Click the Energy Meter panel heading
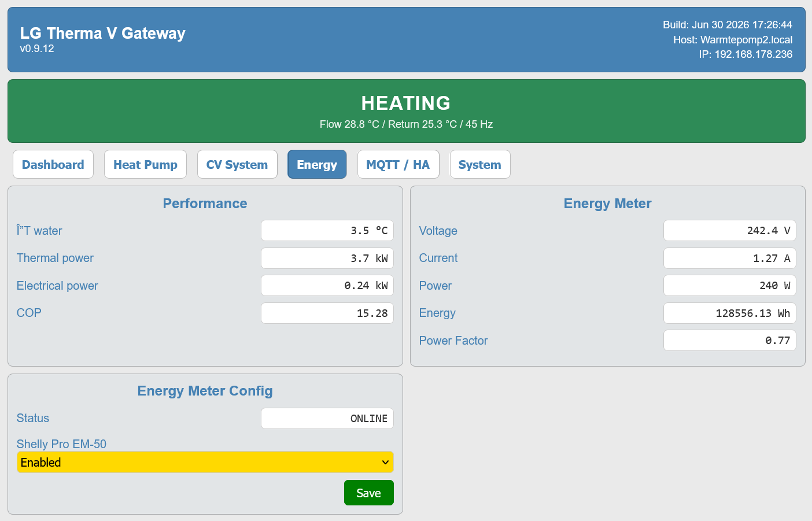The image size is (812, 521). 608,204
